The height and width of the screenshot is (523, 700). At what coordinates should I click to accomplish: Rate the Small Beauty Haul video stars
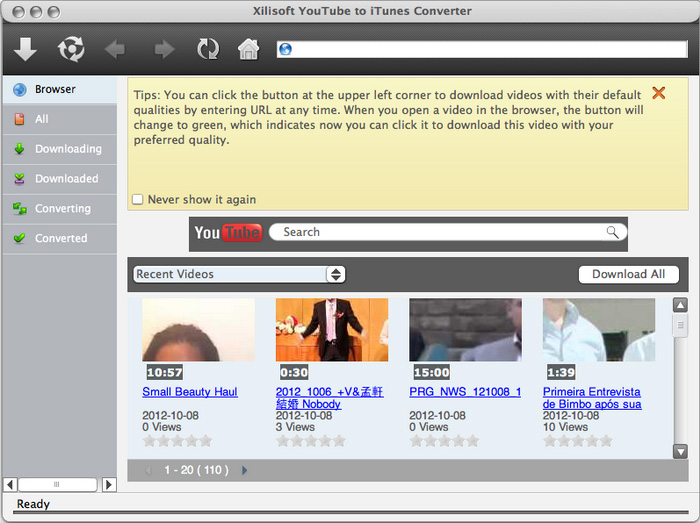177,441
